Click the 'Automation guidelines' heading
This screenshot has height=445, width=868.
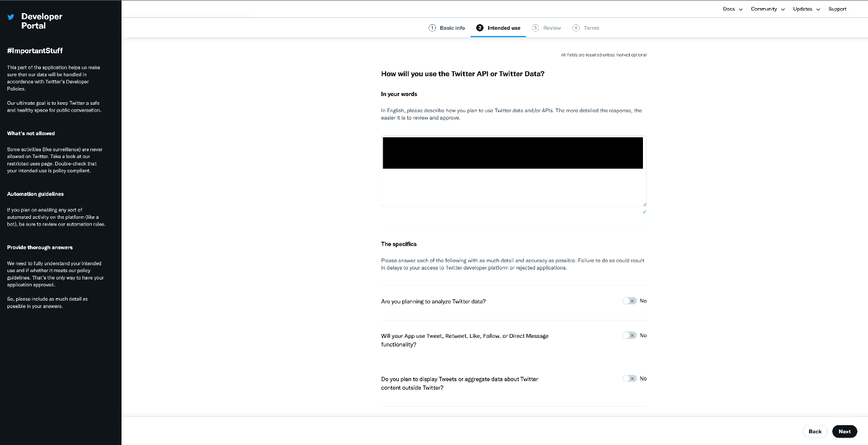[35, 194]
